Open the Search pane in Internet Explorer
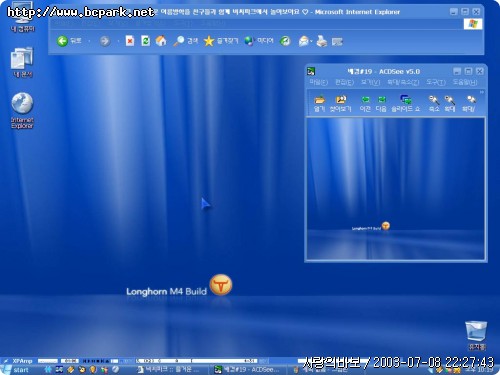The image size is (500, 375). pyautogui.click(x=185, y=41)
